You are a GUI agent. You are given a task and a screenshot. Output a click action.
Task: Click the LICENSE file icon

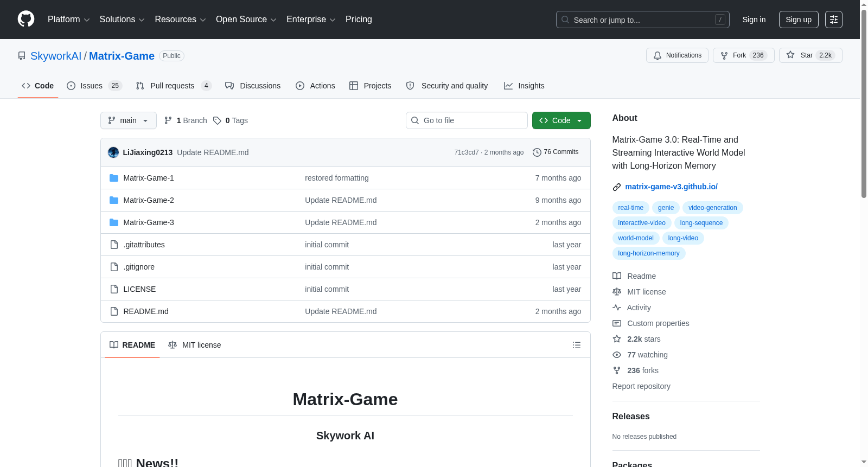point(114,289)
